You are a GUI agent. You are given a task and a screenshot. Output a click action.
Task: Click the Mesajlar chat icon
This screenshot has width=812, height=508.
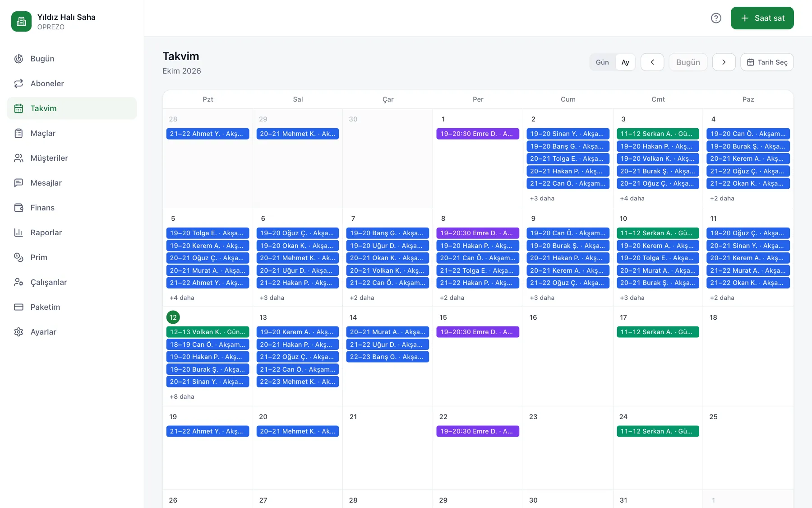point(18,183)
